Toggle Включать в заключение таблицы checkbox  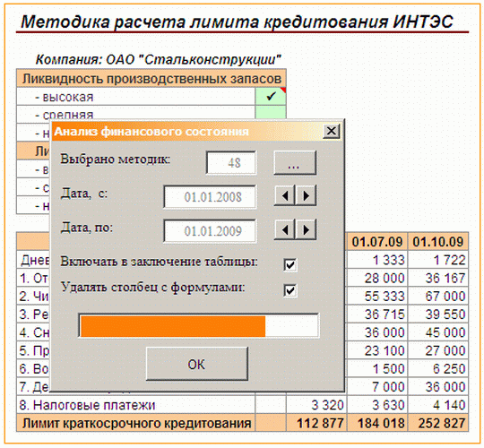point(290,264)
